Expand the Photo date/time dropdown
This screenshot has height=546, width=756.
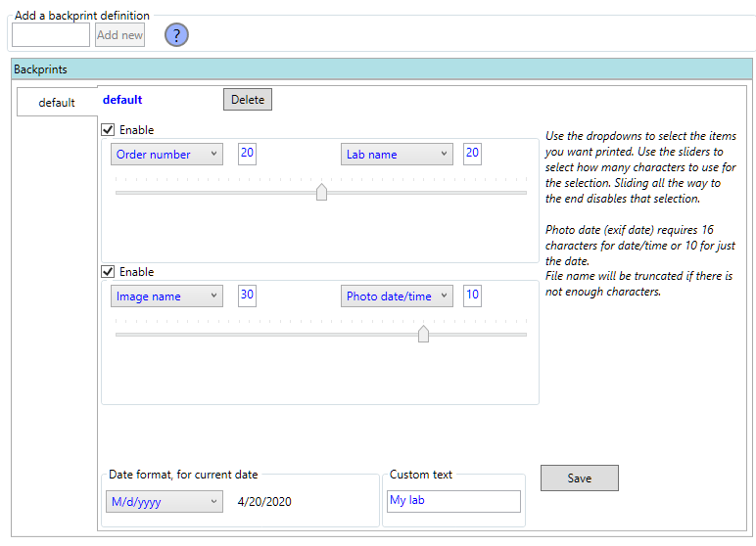tap(397, 296)
